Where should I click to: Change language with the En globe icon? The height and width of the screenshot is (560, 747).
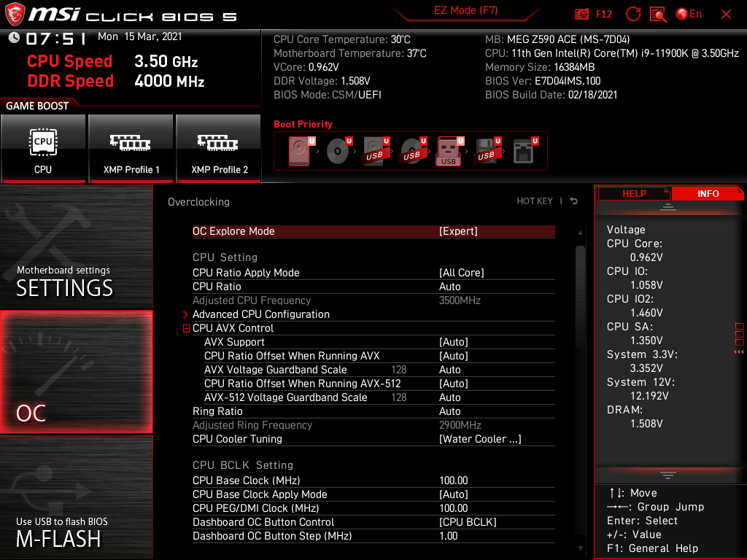tap(689, 14)
